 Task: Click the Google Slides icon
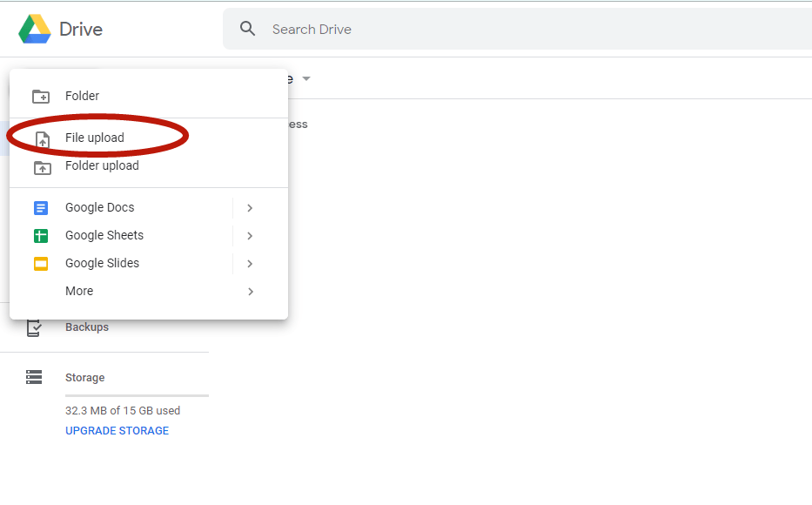[41, 264]
